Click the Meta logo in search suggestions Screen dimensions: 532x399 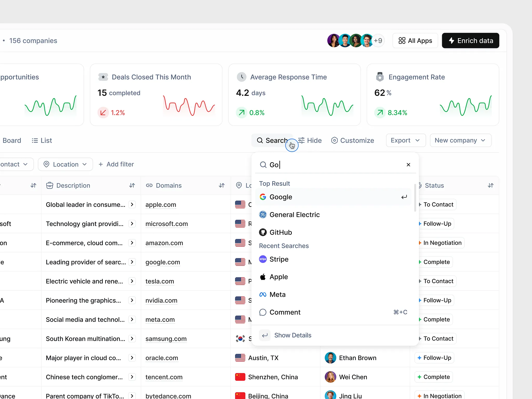pyautogui.click(x=263, y=294)
